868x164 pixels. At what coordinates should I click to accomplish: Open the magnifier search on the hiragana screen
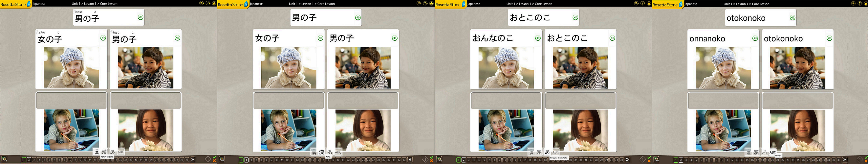click(439, 159)
